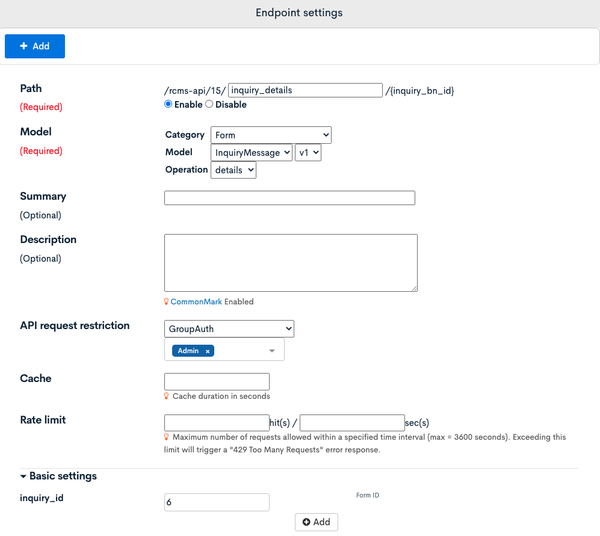Open the version dropdown showing v1
Image resolution: width=600 pixels, height=536 pixels.
(x=308, y=153)
